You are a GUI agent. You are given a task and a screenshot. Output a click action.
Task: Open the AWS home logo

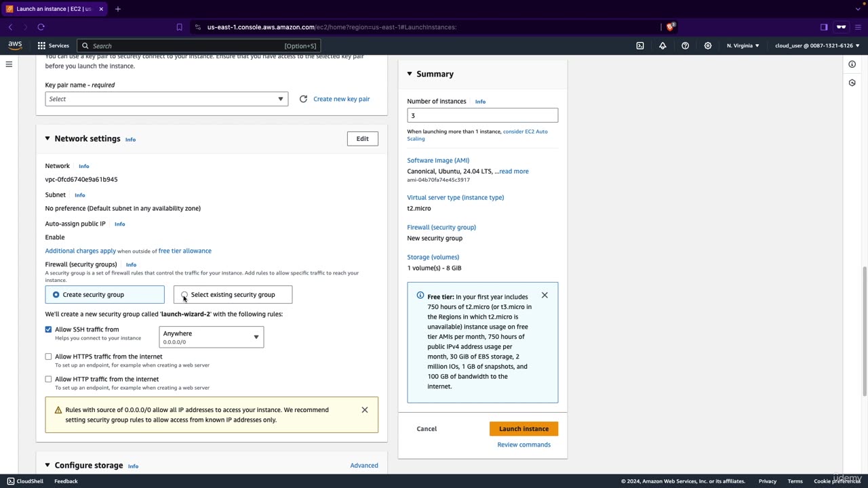pos(15,45)
